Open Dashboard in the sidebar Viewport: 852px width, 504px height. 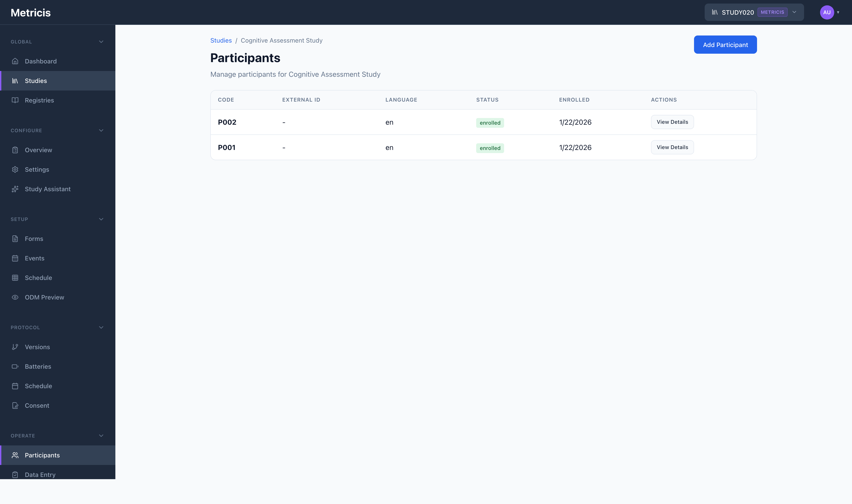[58, 61]
